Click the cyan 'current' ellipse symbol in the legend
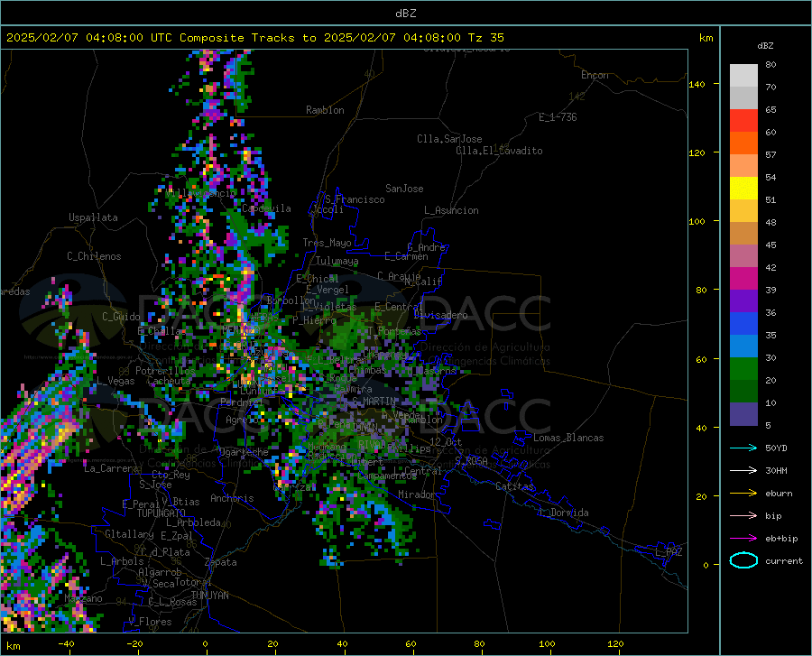The width and height of the screenshot is (812, 656). coord(743,560)
